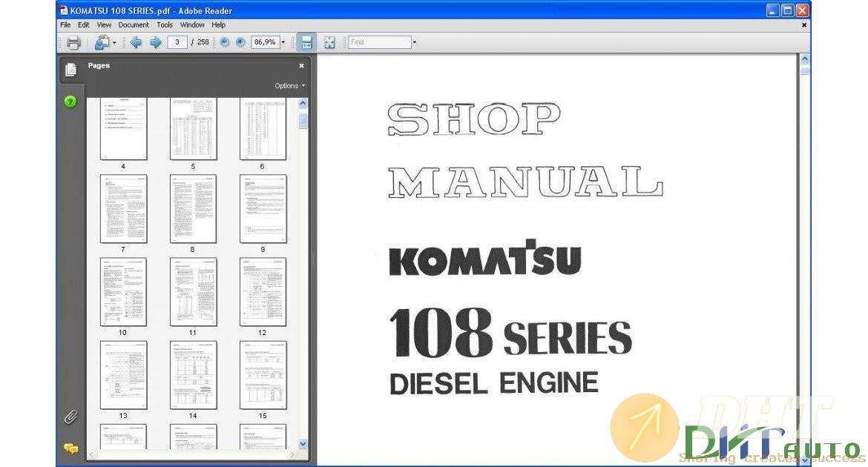Click the document vertical scrollbar thumb

(x=805, y=71)
